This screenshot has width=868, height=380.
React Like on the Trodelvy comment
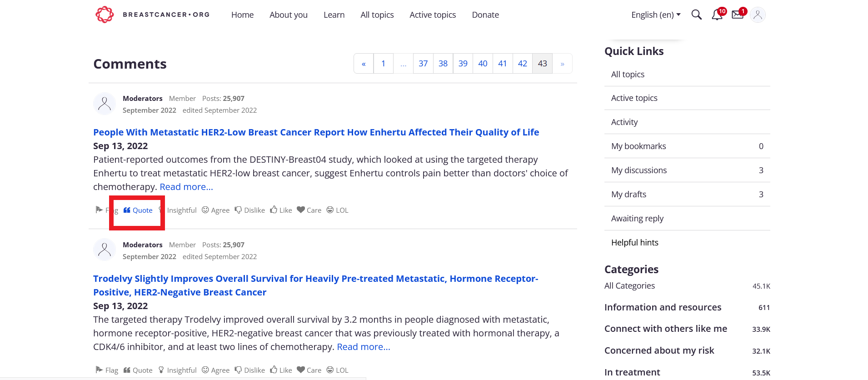pyautogui.click(x=281, y=370)
